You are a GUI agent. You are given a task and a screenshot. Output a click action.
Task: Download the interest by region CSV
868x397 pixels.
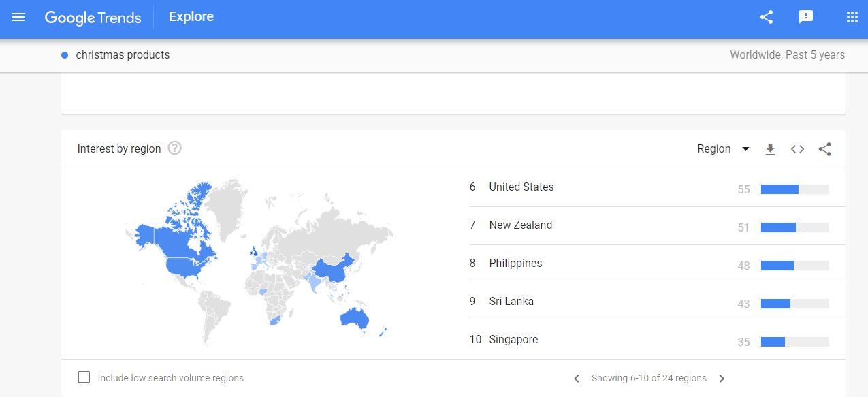(x=770, y=149)
